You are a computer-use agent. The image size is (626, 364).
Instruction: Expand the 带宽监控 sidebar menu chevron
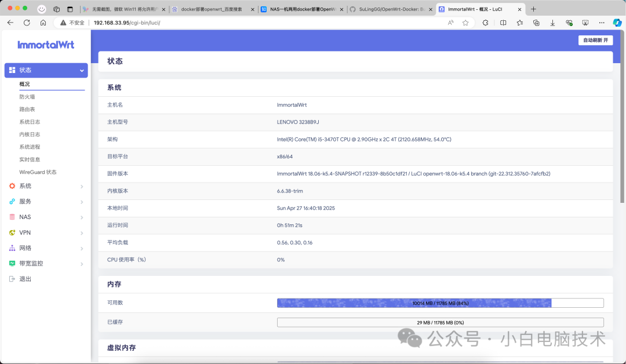coord(82,264)
